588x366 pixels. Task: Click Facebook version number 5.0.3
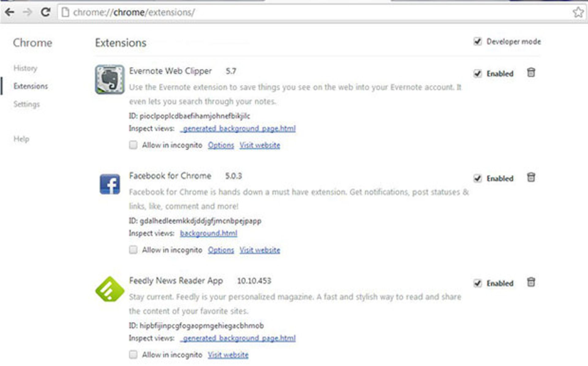tap(233, 176)
